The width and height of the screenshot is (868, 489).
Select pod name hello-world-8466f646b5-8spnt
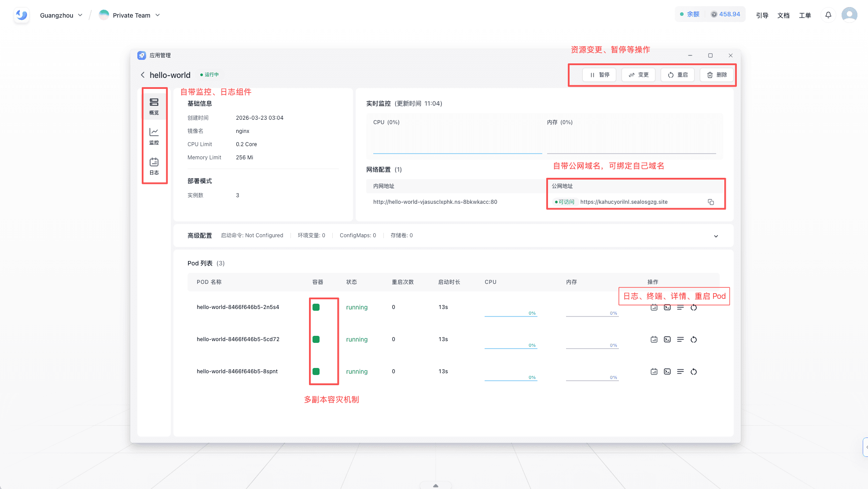(x=237, y=371)
